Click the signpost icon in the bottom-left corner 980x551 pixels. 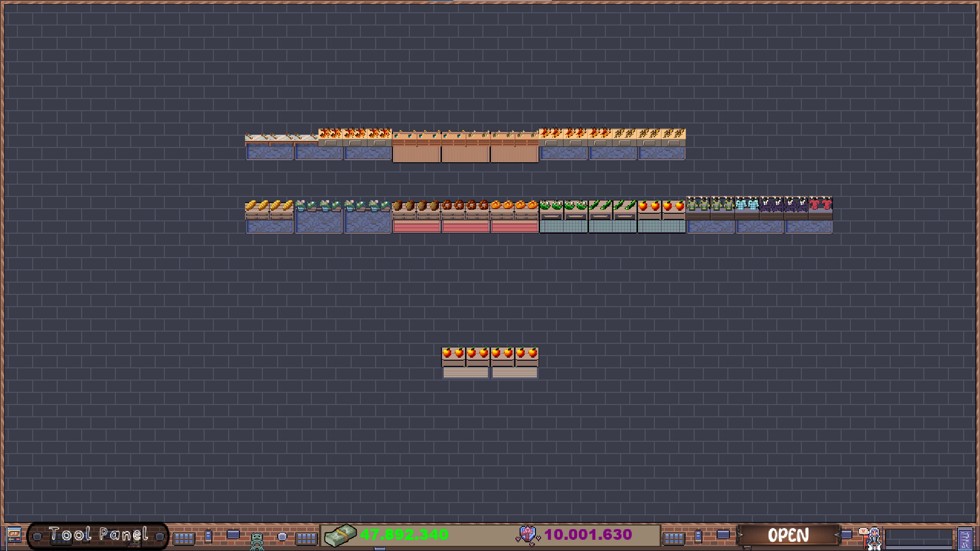click(x=13, y=535)
